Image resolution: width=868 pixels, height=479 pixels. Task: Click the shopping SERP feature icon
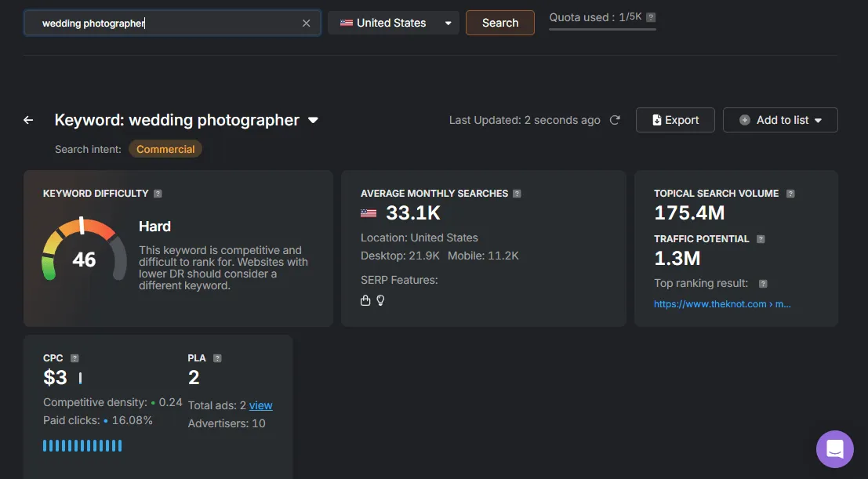coord(365,300)
